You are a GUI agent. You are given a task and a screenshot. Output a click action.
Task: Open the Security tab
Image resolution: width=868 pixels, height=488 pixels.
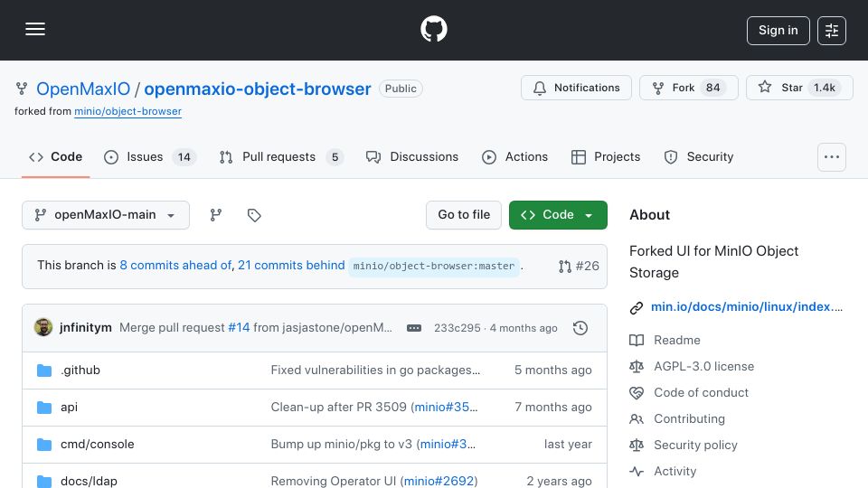[699, 157]
